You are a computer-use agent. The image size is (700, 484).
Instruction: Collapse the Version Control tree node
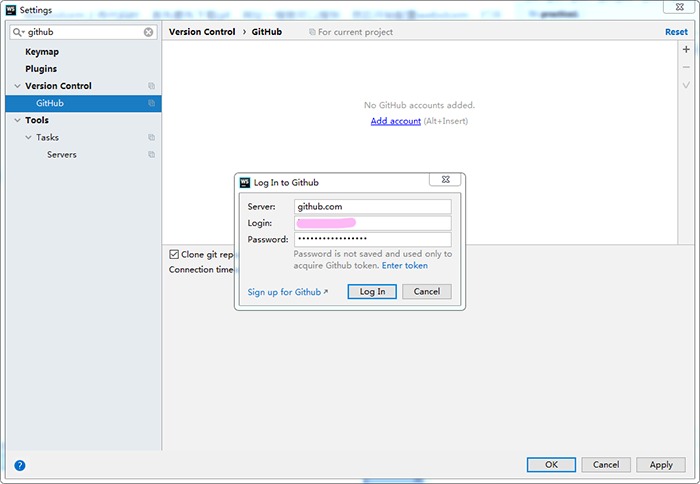click(x=17, y=86)
